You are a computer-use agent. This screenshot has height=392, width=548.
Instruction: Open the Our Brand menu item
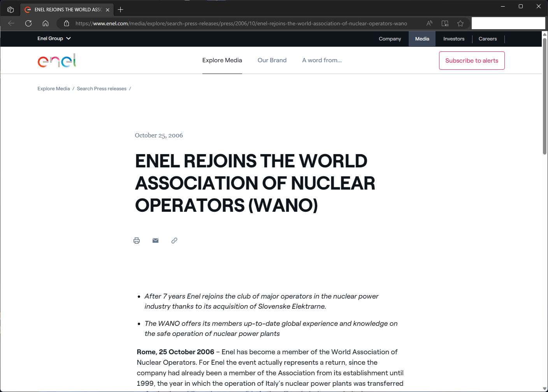272,60
